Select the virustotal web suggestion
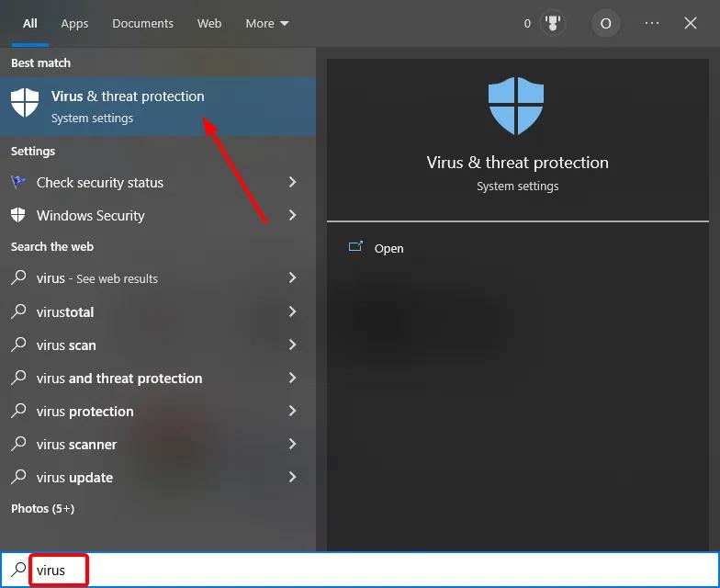720x588 pixels. point(158,312)
